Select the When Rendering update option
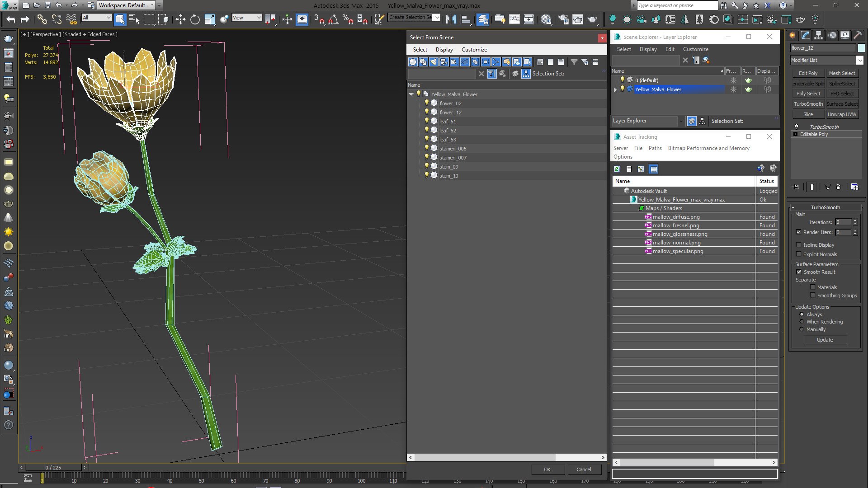Image resolution: width=868 pixels, height=488 pixels. tap(802, 322)
